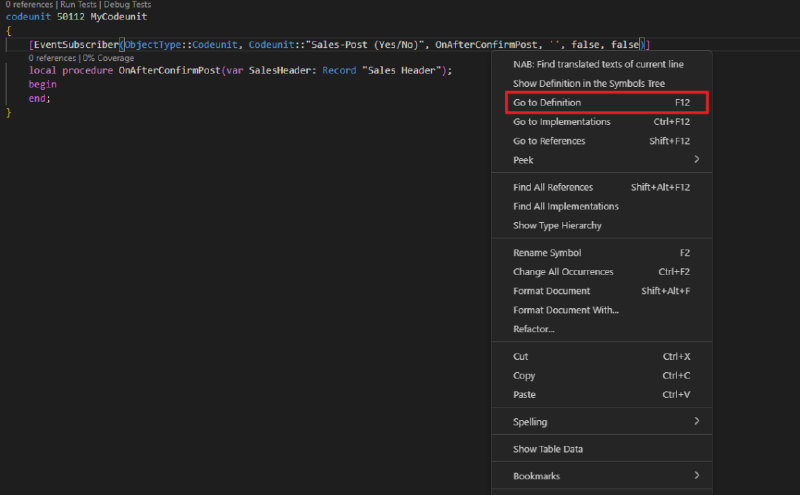This screenshot has width=800, height=495.
Task: Click the Run Tests code lens link
Action: pos(78,5)
